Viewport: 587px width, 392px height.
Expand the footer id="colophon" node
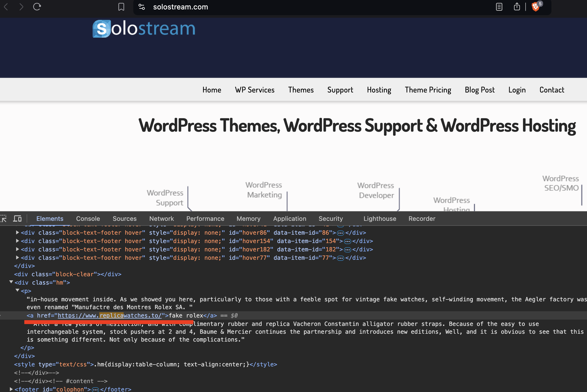11,389
